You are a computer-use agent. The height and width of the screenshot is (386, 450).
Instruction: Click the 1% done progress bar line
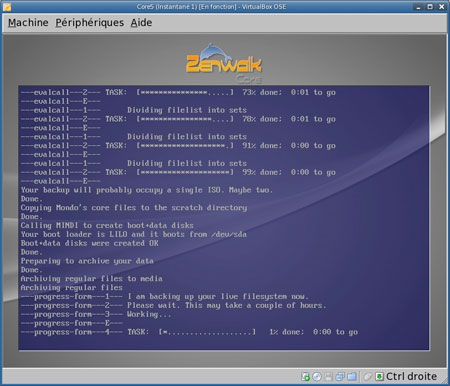pyautogui.click(x=189, y=332)
